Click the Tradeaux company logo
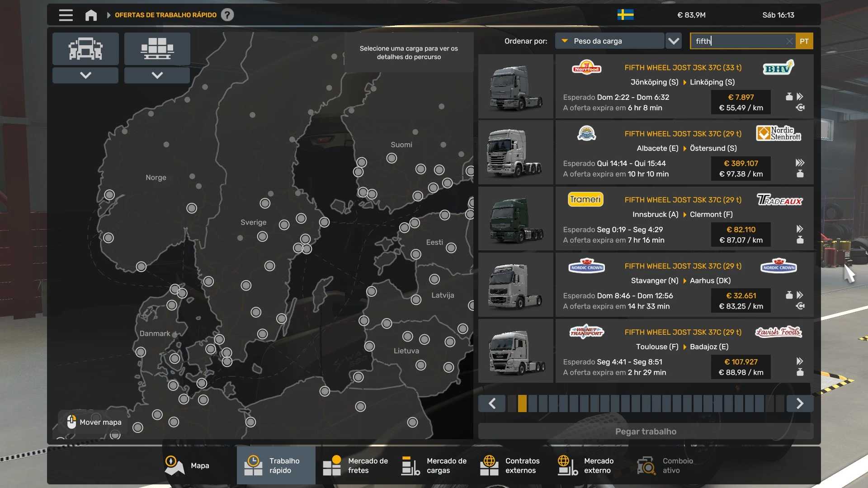868x488 pixels. point(779,200)
